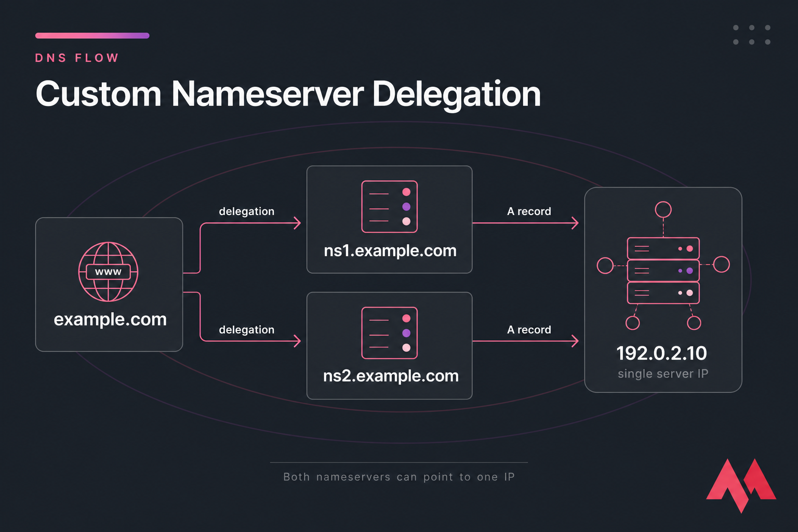This screenshot has width=798, height=532.
Task: Select the 192.0.2.10 IP address
Action: (661, 353)
